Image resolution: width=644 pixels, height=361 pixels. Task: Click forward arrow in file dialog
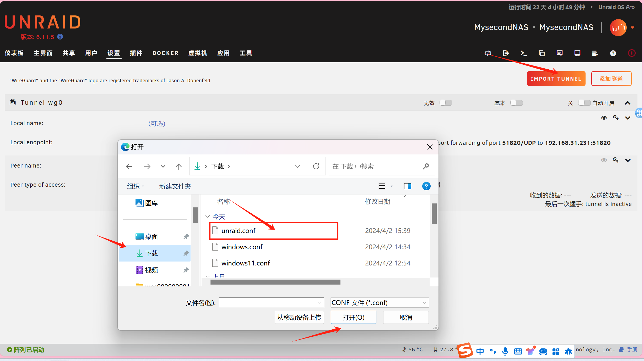[x=147, y=166]
